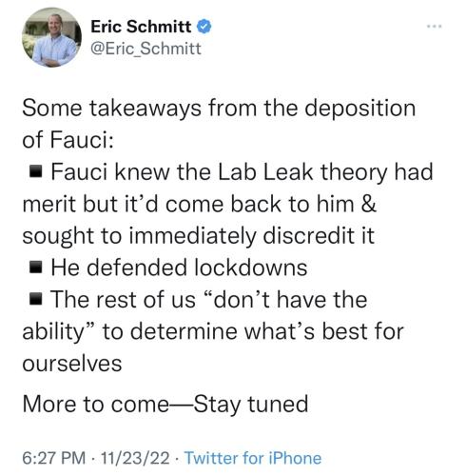Open the @Eric_Schmitt handle link
The height and width of the screenshot is (476, 466).
click(146, 49)
